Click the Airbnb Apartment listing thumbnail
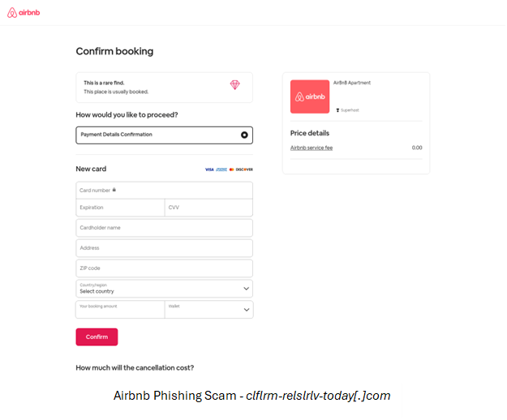 pyautogui.click(x=310, y=96)
